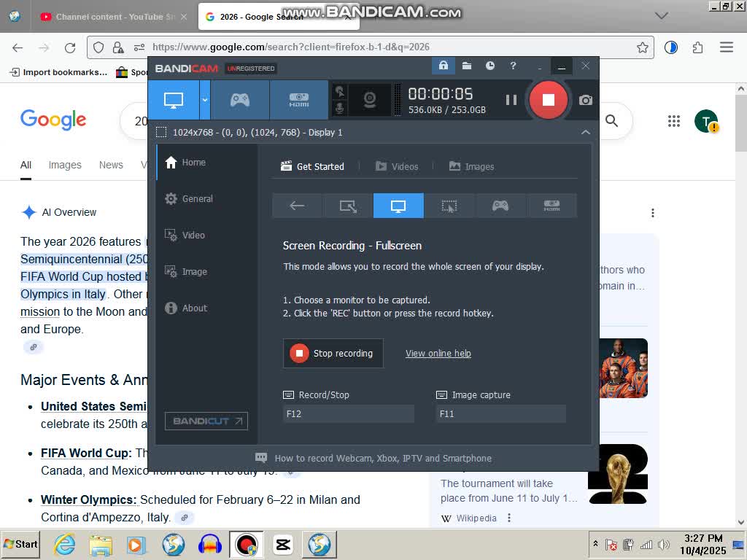This screenshot has width=747, height=560.
Task: Expand Firefox's list all tabs chevron
Action: tap(661, 15)
